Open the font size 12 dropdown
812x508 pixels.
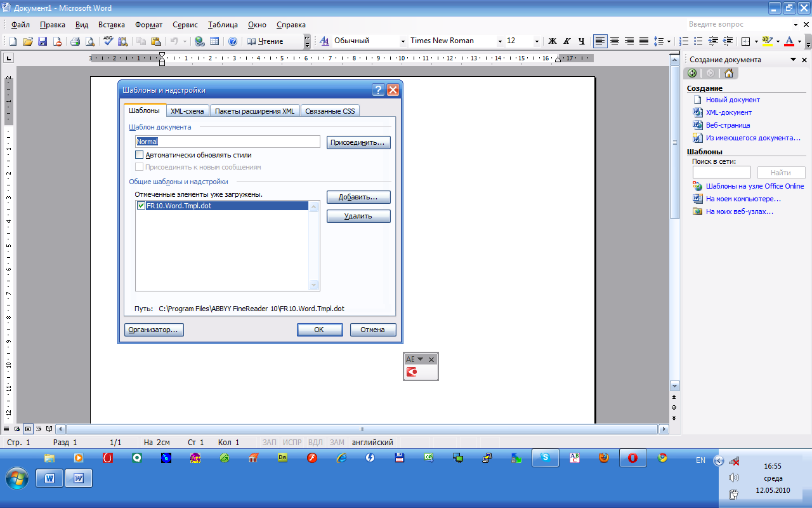pos(537,41)
